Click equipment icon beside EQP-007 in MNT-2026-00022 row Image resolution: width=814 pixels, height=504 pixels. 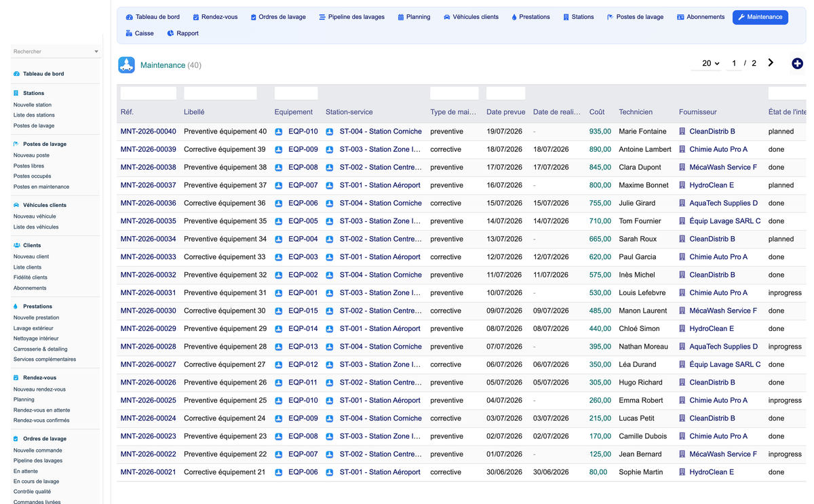coord(279,454)
